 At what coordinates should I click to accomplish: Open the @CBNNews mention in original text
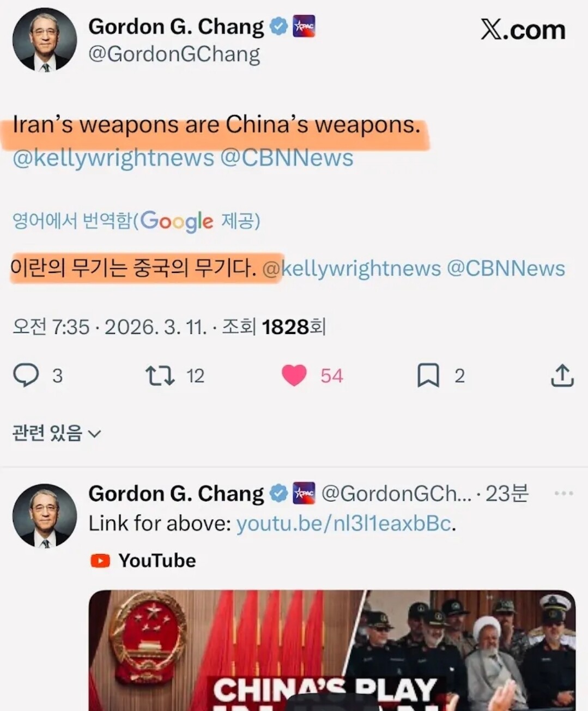tap(287, 158)
